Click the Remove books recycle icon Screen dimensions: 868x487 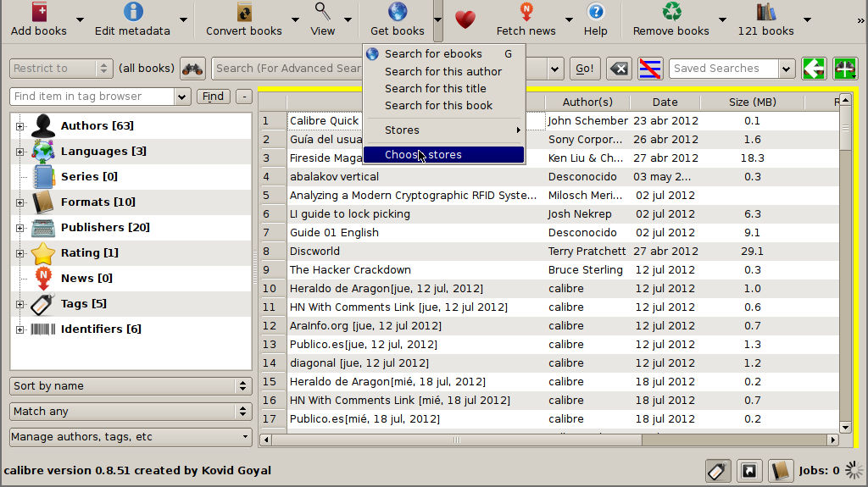click(x=671, y=12)
